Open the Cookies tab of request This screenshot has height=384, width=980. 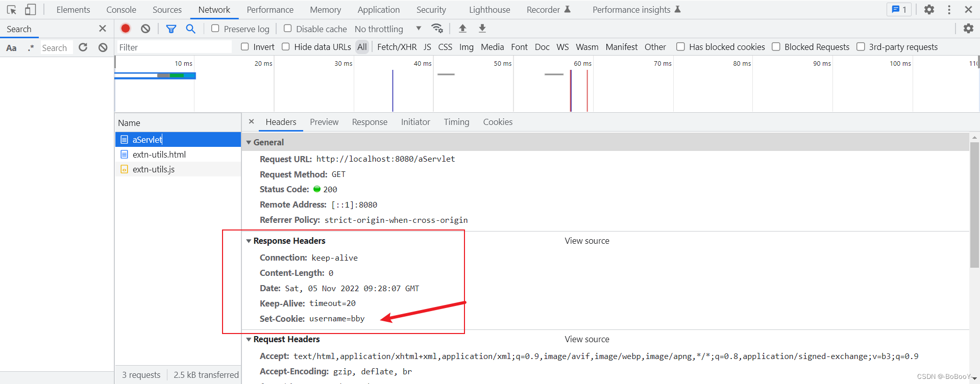tap(498, 122)
